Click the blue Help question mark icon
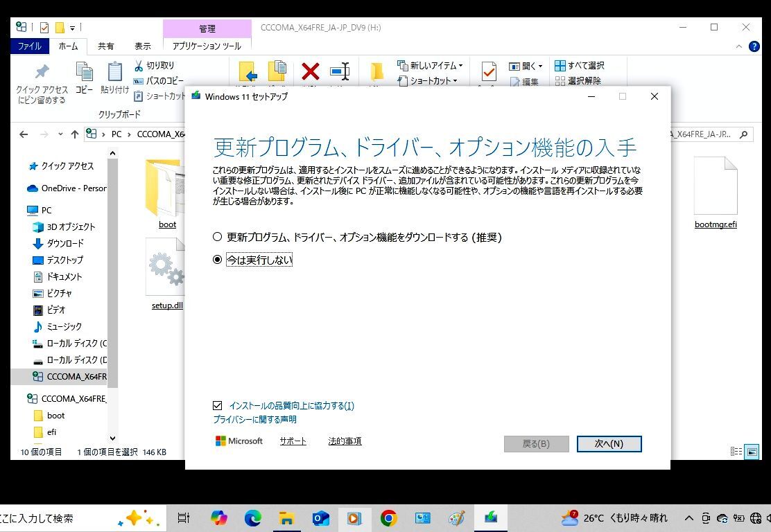The image size is (771, 532). (x=754, y=46)
